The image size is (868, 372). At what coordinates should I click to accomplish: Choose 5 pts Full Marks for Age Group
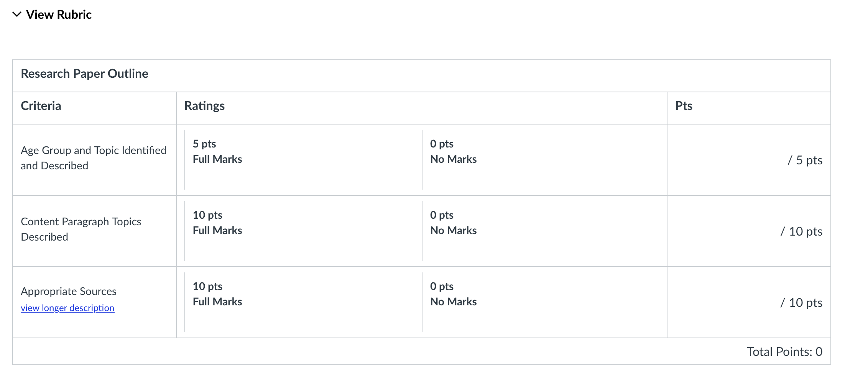pos(217,152)
